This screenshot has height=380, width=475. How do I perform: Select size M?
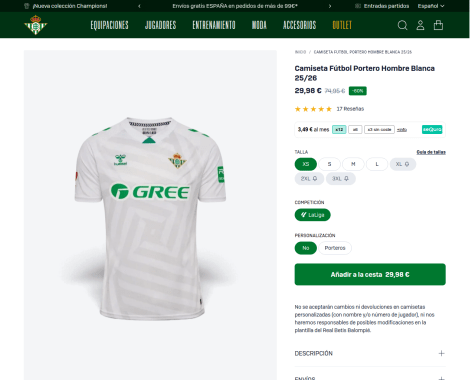tap(353, 164)
